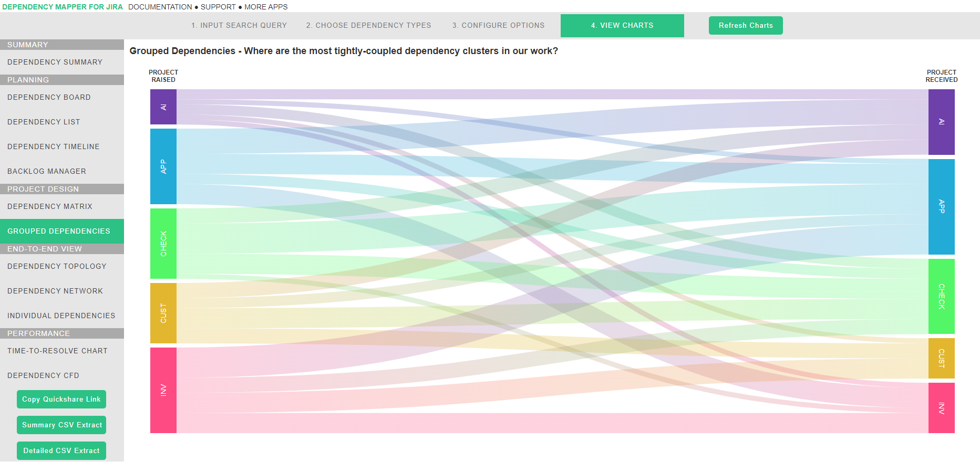980x462 pixels.
Task: Open Dependency Summary in the sidebar
Action: point(62,62)
